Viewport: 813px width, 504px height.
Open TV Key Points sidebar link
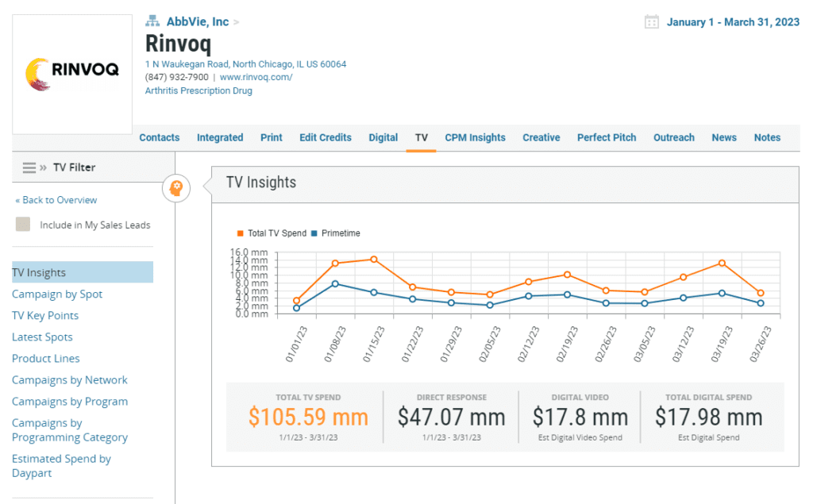coord(45,316)
